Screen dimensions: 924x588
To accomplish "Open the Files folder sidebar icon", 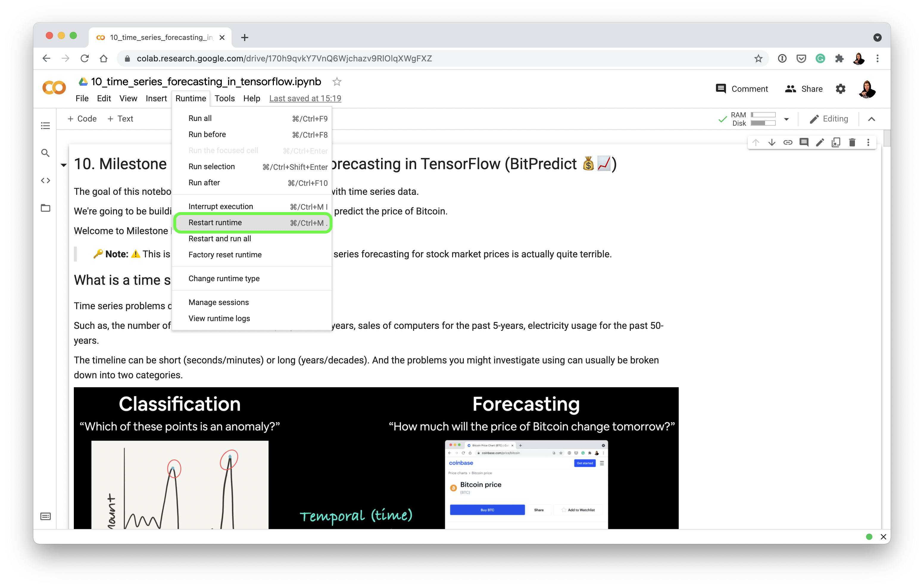I will point(45,208).
